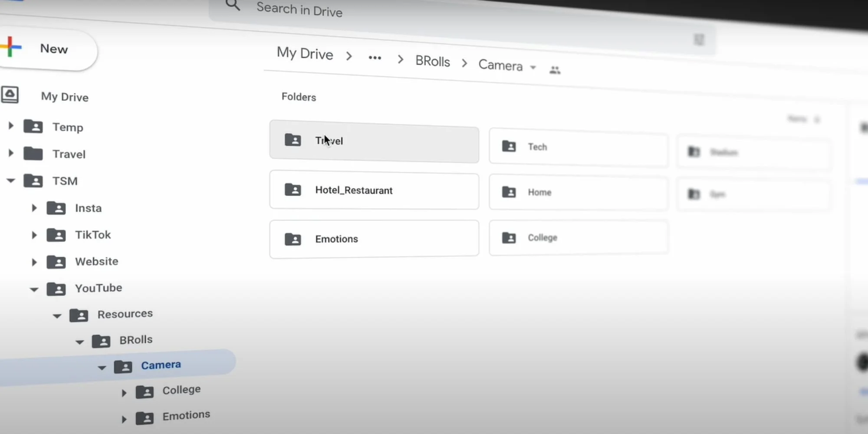Click the Home card folder icon
The height and width of the screenshot is (434, 868).
509,192
